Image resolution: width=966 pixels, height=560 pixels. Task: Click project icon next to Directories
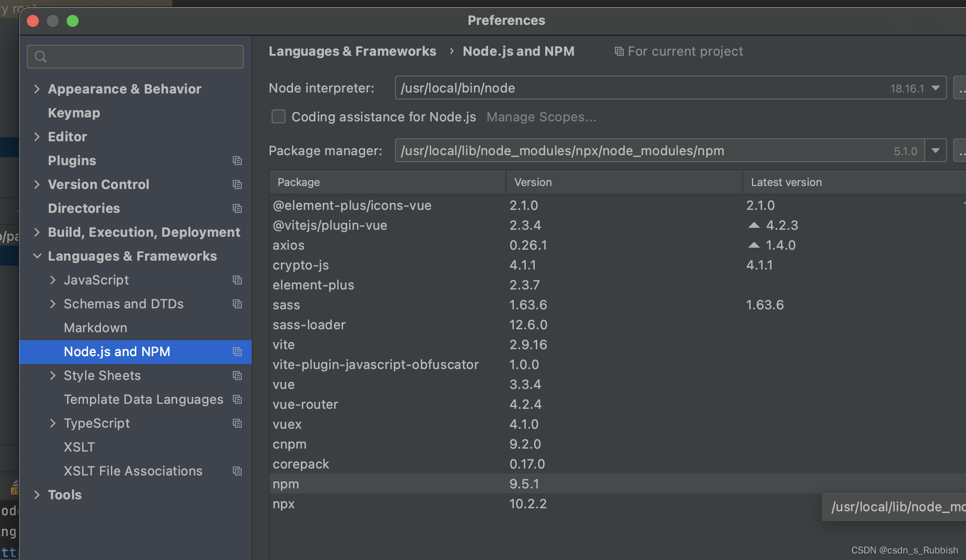point(237,208)
